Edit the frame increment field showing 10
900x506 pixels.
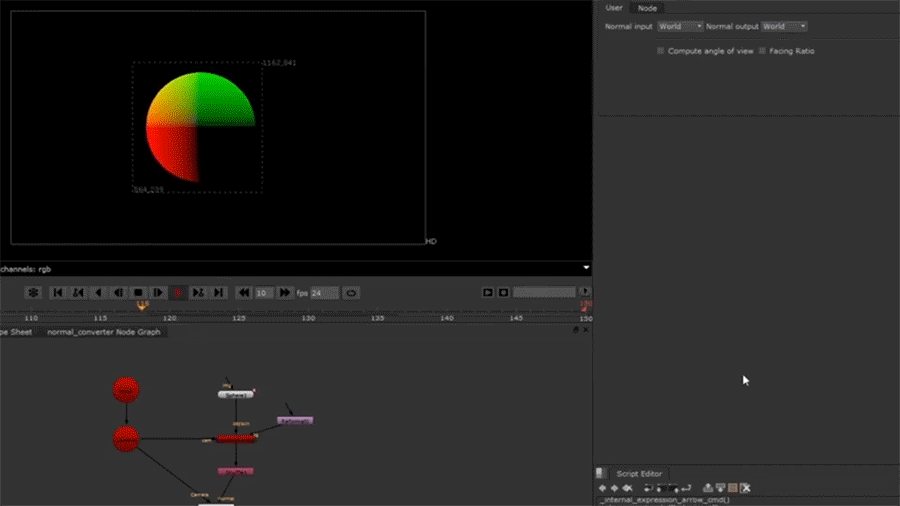click(x=263, y=293)
